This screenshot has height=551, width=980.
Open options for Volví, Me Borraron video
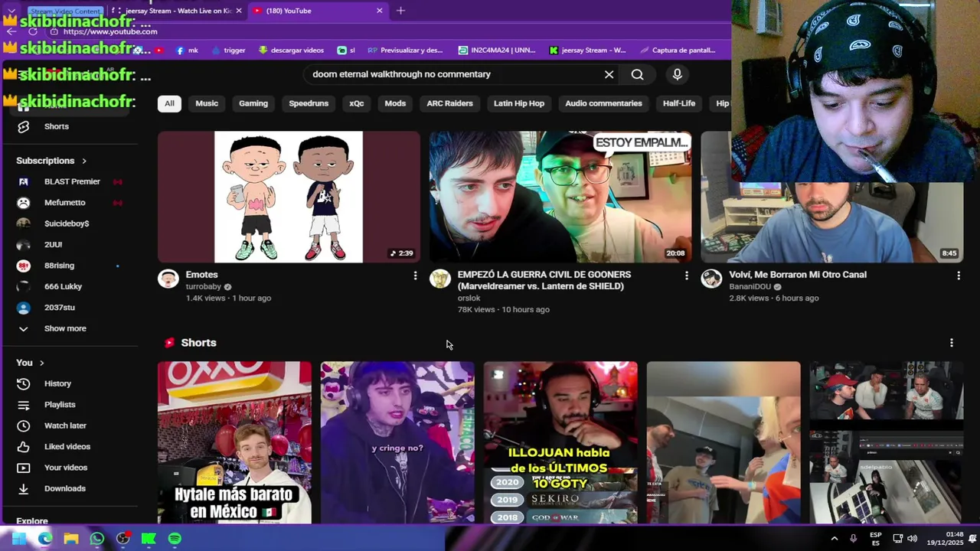pos(958,275)
